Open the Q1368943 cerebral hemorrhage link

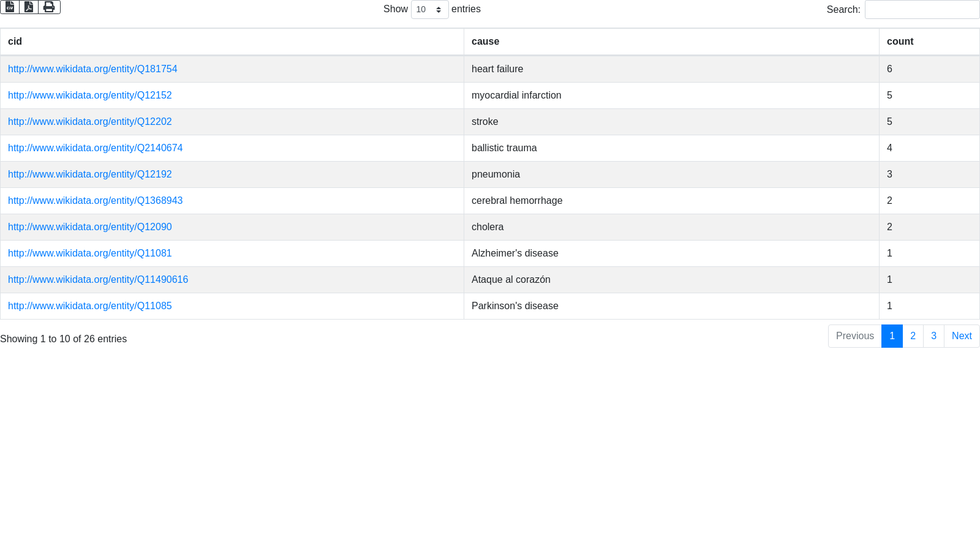pyautogui.click(x=95, y=201)
